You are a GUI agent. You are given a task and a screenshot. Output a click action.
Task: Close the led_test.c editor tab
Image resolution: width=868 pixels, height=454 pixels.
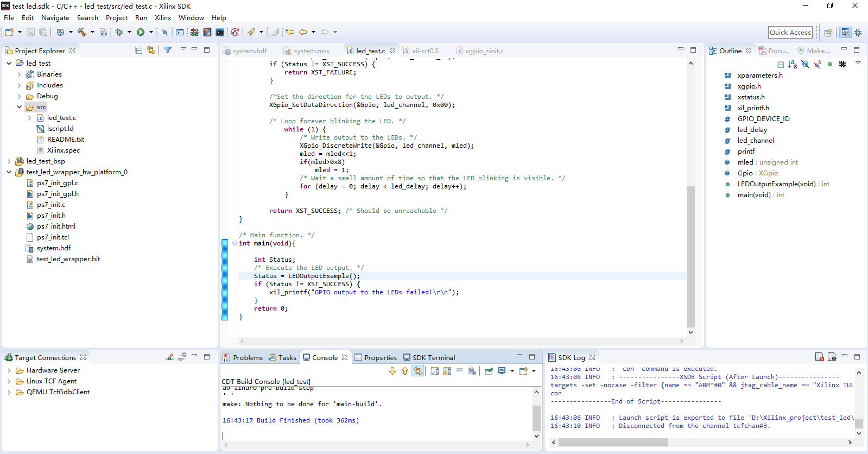pyautogui.click(x=392, y=51)
